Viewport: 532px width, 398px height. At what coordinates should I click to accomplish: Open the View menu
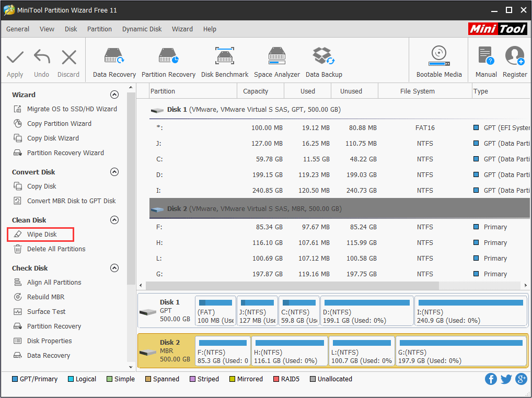click(x=47, y=29)
